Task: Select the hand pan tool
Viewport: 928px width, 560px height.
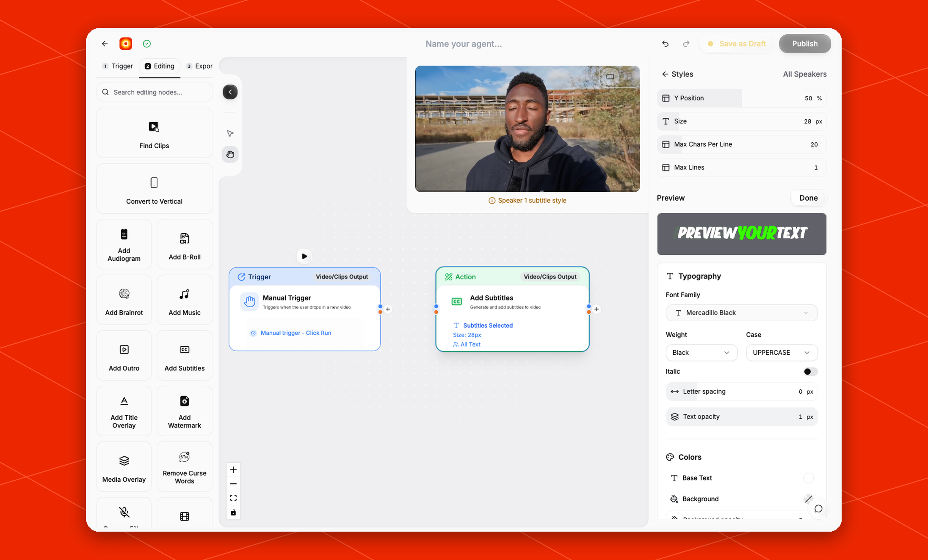Action: click(230, 154)
